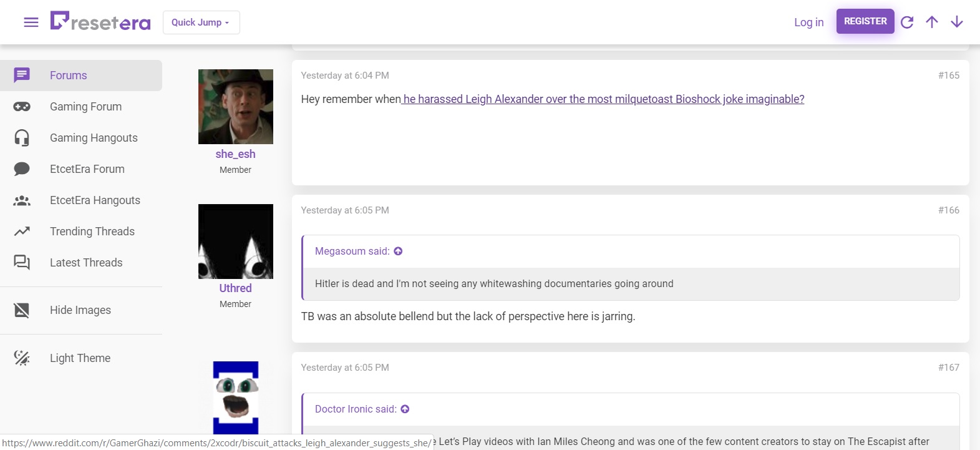Expand the Quick Jump dropdown

(x=201, y=22)
